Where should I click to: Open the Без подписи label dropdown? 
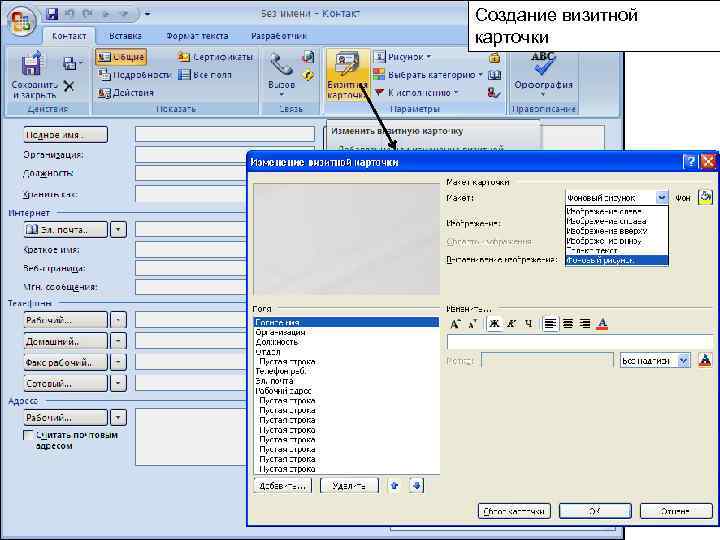click(684, 360)
